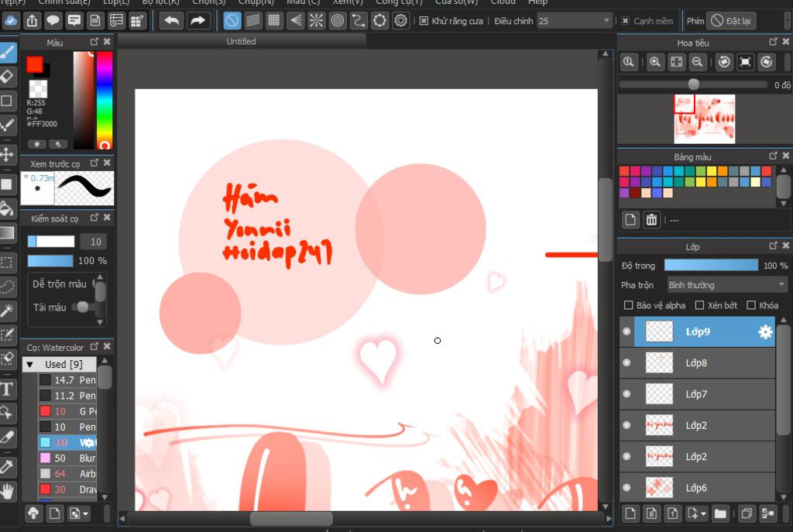Select the Move tool
Viewport: 793px width, 532px height.
(7, 154)
